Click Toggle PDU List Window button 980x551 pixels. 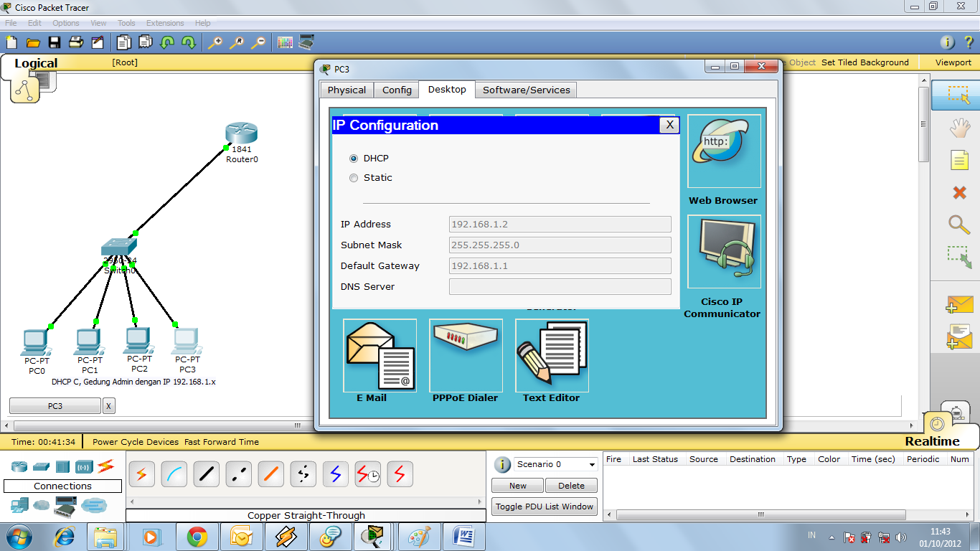pos(545,507)
